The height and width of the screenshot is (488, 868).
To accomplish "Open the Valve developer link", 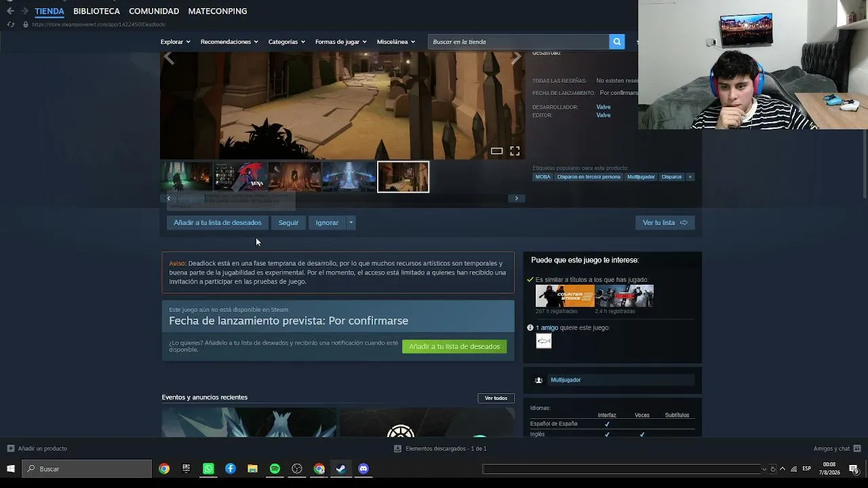I will [x=604, y=107].
